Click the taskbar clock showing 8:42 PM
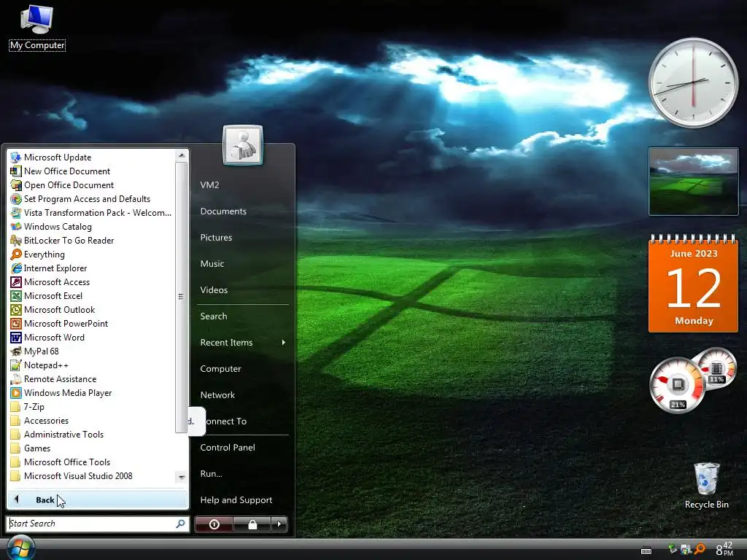747x560 pixels. point(724,549)
